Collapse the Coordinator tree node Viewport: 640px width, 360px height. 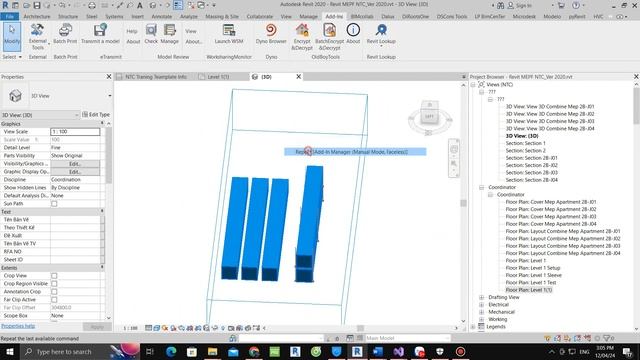point(482,187)
